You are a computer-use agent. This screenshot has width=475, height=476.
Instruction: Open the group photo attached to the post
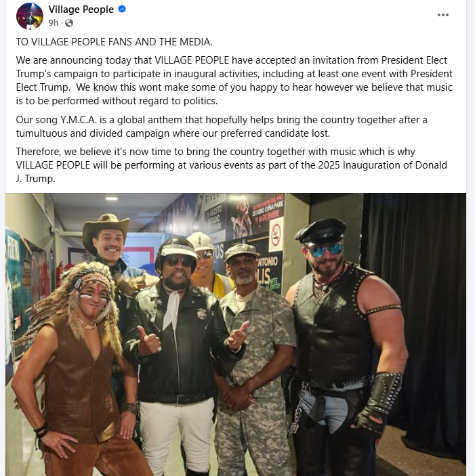point(236,334)
